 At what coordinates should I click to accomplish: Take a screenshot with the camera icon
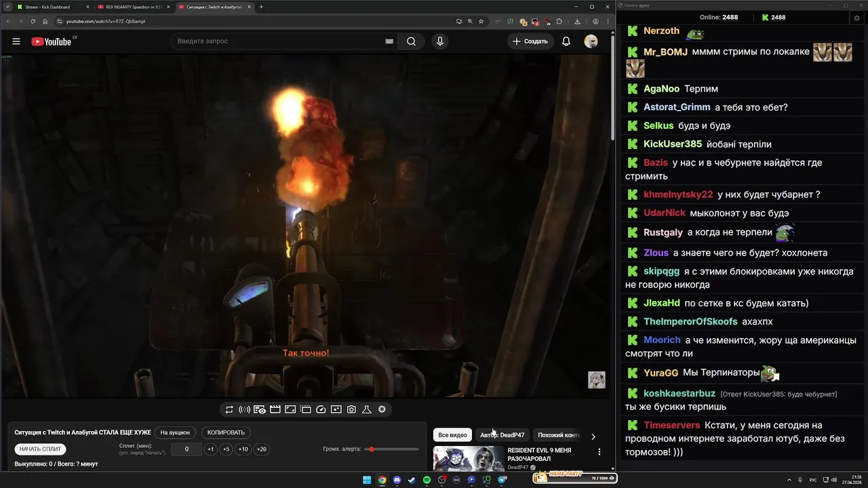point(351,409)
